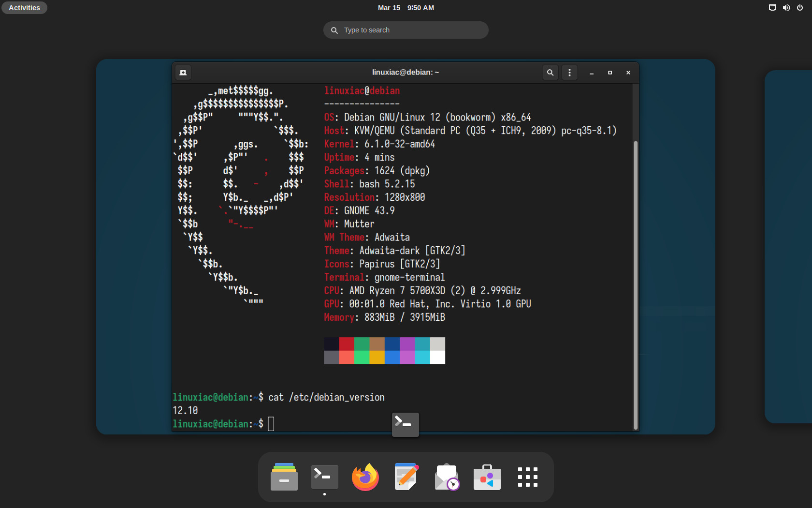Click the Host KVM/QEMU line
The image size is (812, 508).
470,131
